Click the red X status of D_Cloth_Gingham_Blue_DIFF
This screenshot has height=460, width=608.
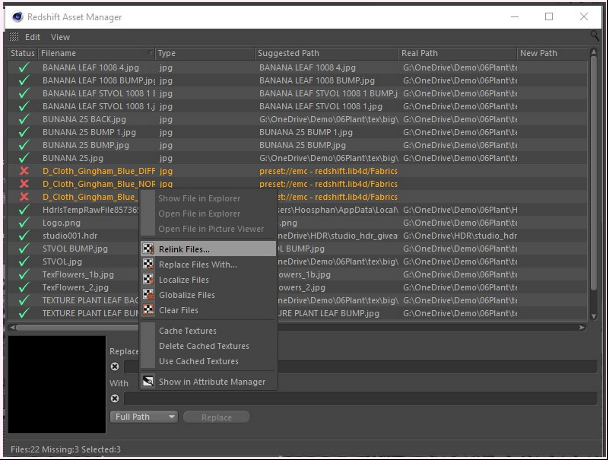click(x=24, y=171)
